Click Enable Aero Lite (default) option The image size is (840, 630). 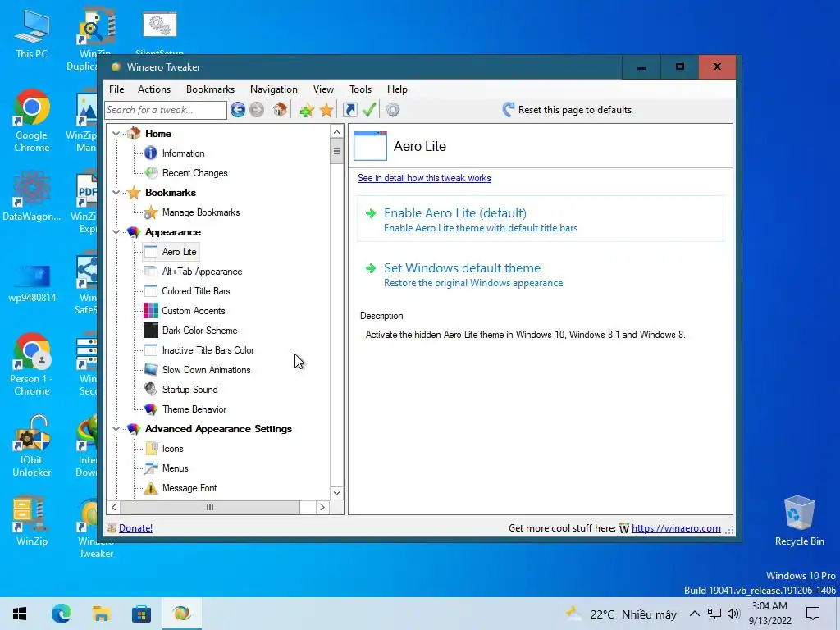[541, 219]
